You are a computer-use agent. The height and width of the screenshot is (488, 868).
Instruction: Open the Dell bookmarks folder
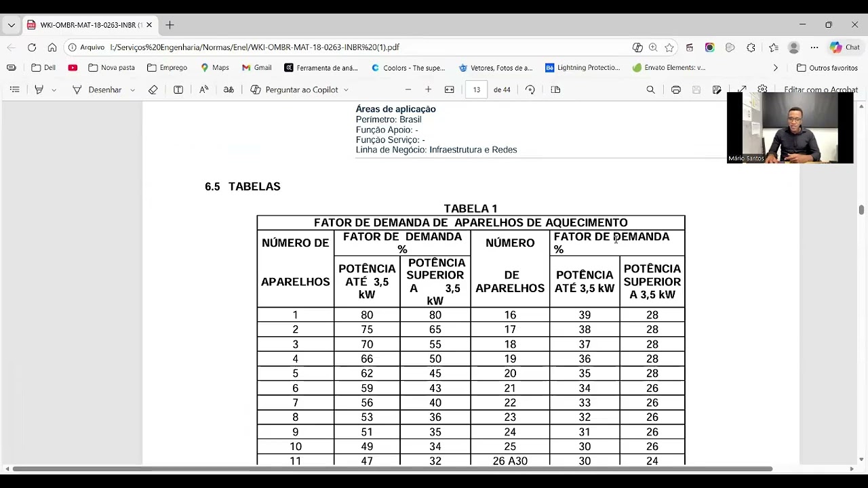coord(43,68)
